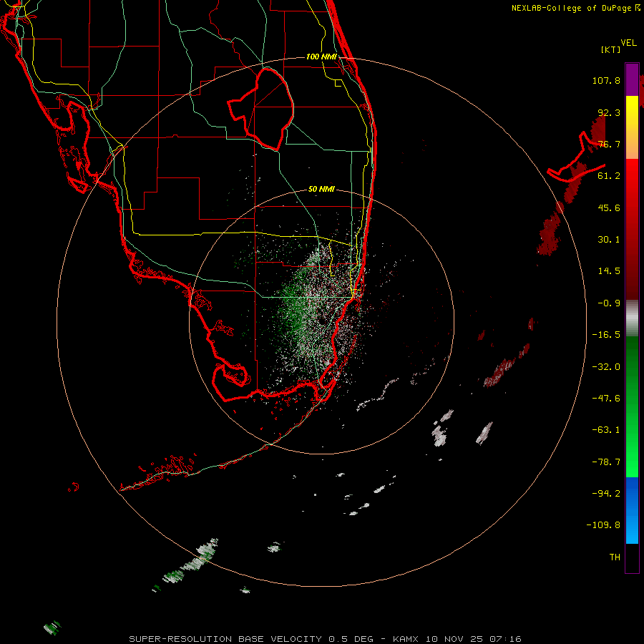Click the blue segment of the velocity color bar

coord(632,510)
